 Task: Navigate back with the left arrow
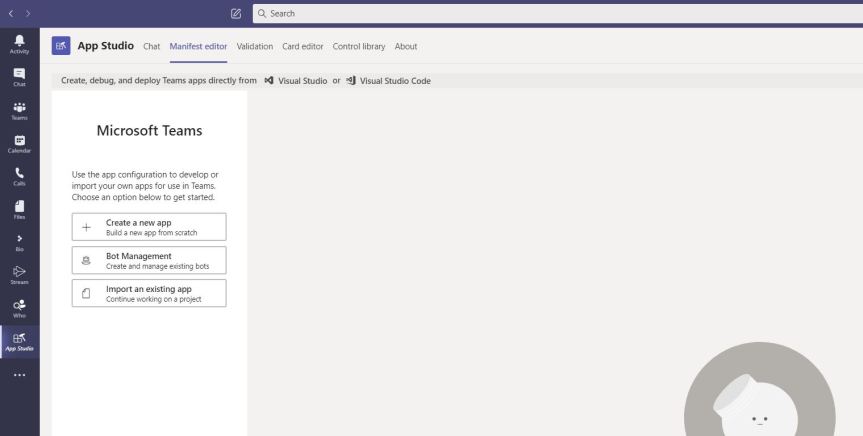11,13
